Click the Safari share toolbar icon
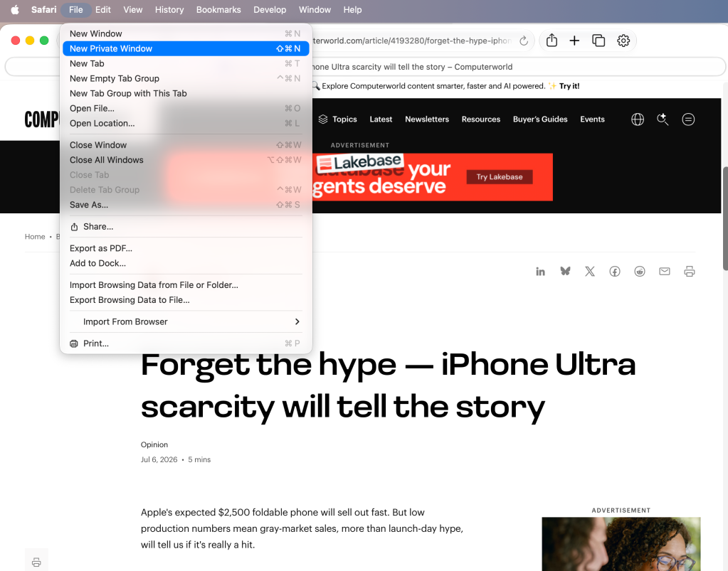The image size is (728, 571). [552, 41]
